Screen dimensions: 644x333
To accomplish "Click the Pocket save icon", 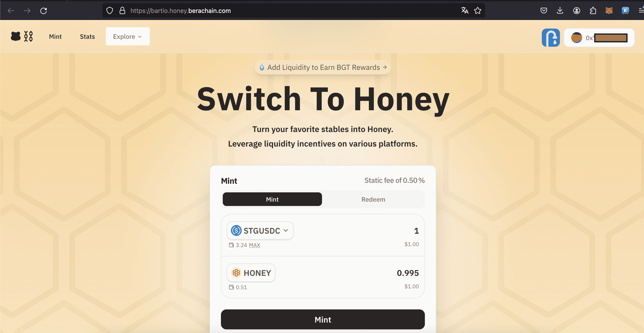I will point(544,10).
